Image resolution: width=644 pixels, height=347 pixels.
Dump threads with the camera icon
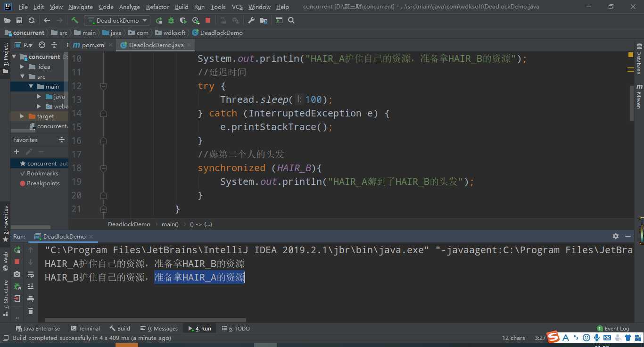(17, 274)
